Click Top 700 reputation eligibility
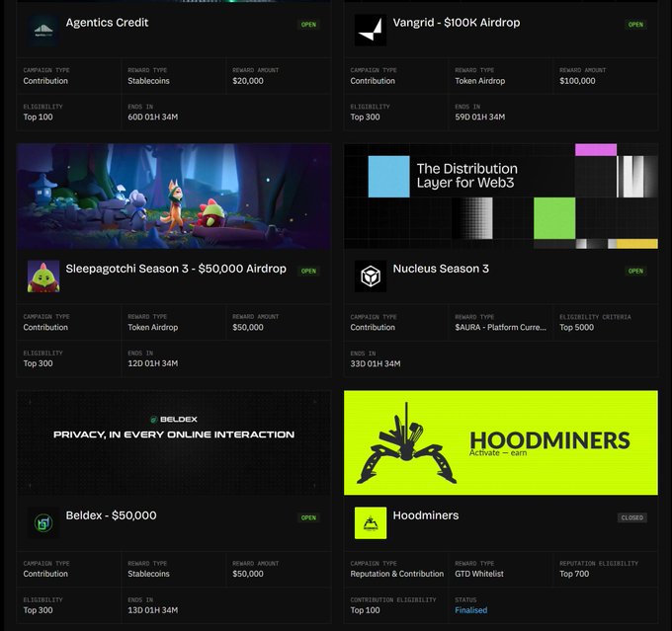672x631 pixels. [x=574, y=574]
